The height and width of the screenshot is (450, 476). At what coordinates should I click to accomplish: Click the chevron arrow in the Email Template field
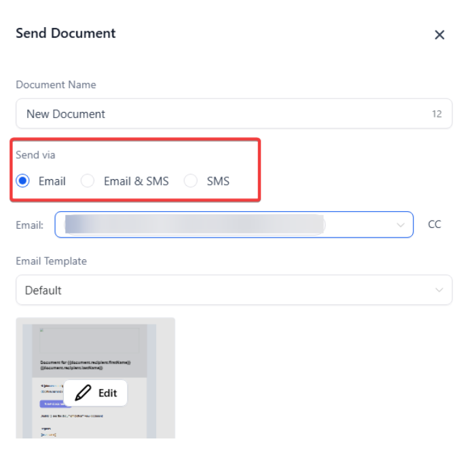pyautogui.click(x=439, y=290)
